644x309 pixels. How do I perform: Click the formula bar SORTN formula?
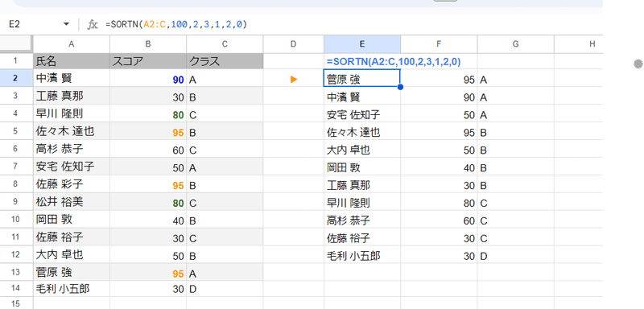point(176,25)
